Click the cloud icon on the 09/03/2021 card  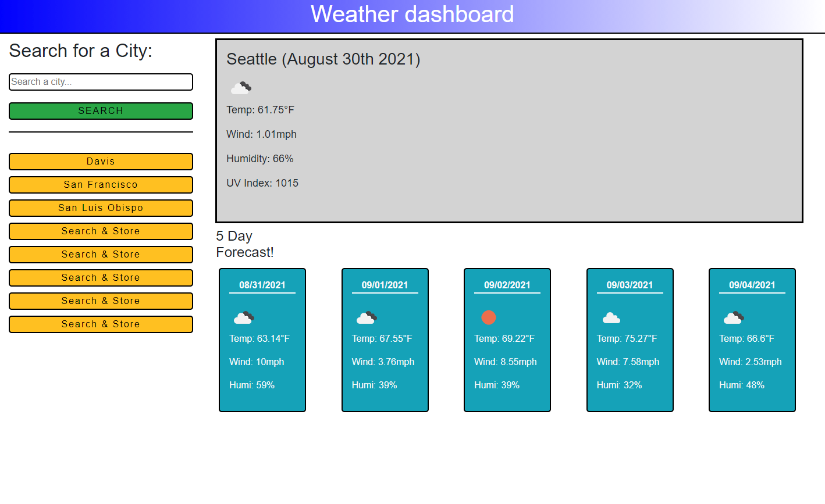click(x=611, y=317)
